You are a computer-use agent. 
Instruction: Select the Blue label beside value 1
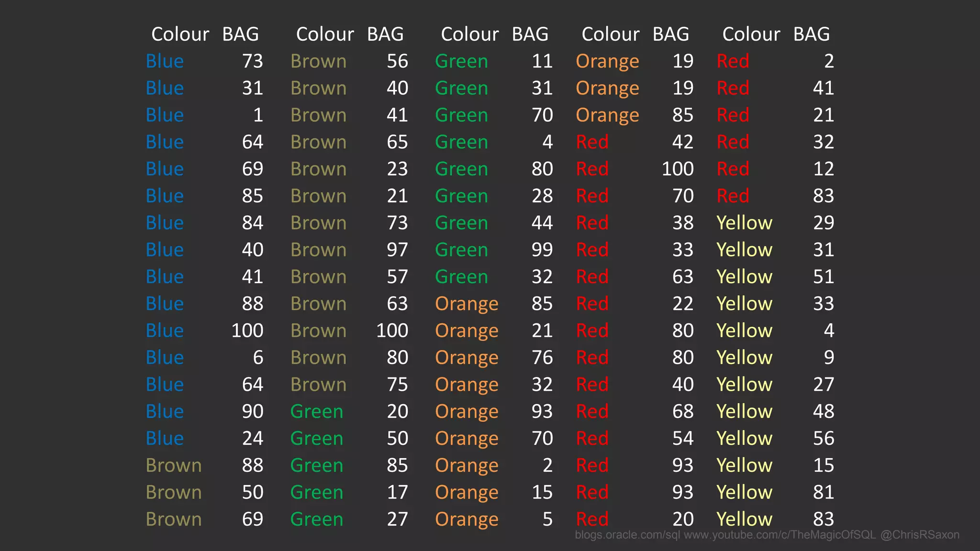coord(165,115)
